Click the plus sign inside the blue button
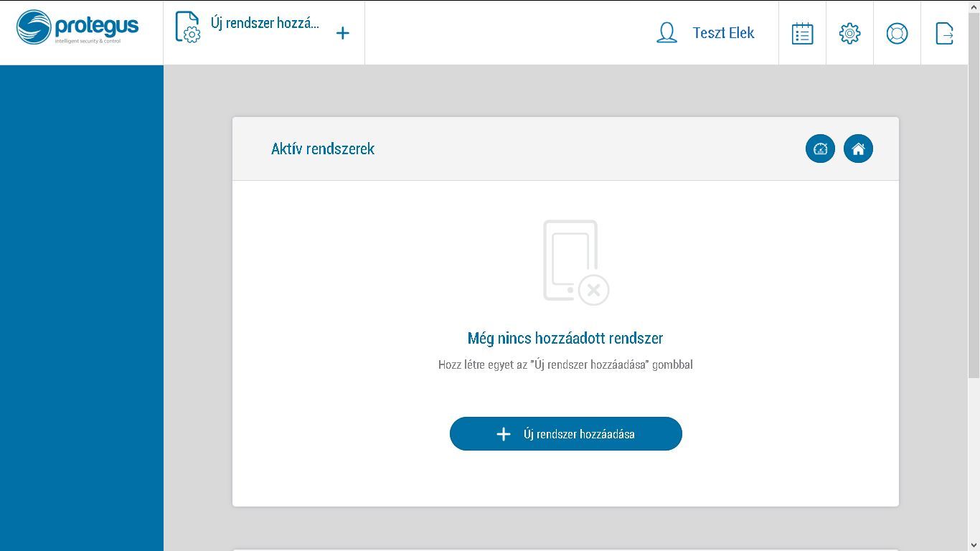This screenshot has height=551, width=980. (x=503, y=433)
